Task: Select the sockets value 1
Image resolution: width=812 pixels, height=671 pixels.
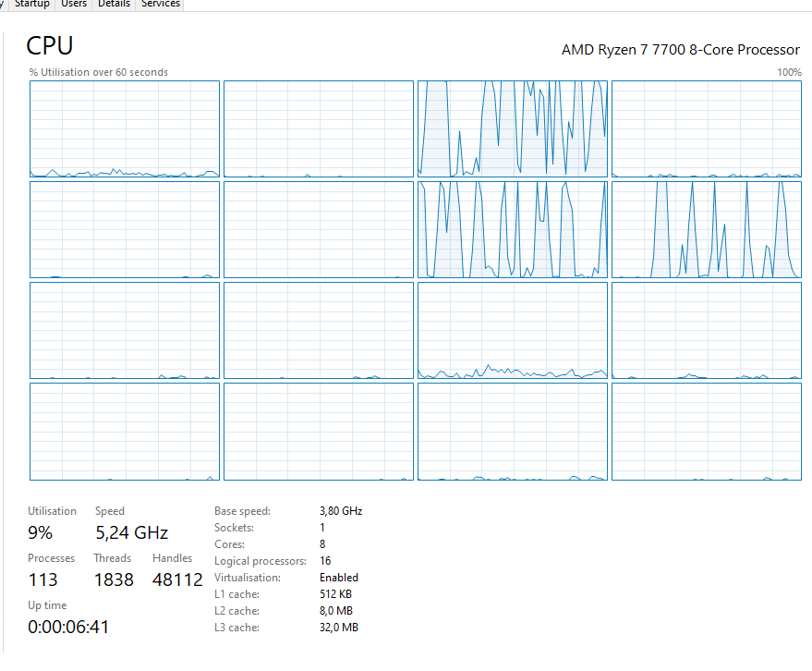Action: pyautogui.click(x=322, y=528)
